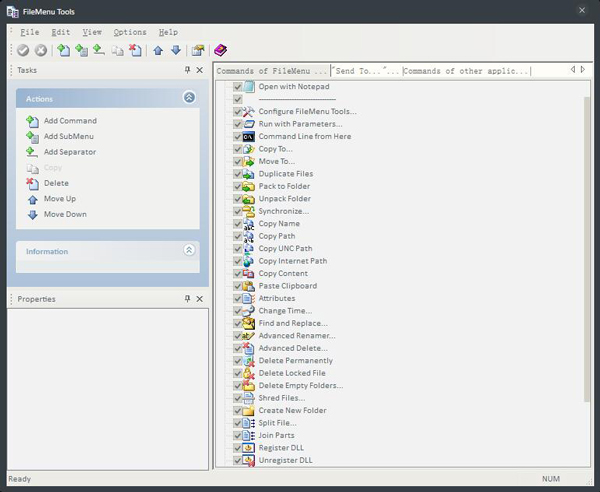Screen dimensions: 600x492
Task: Click the Cancel changes toolbar icon
Action: click(x=41, y=50)
